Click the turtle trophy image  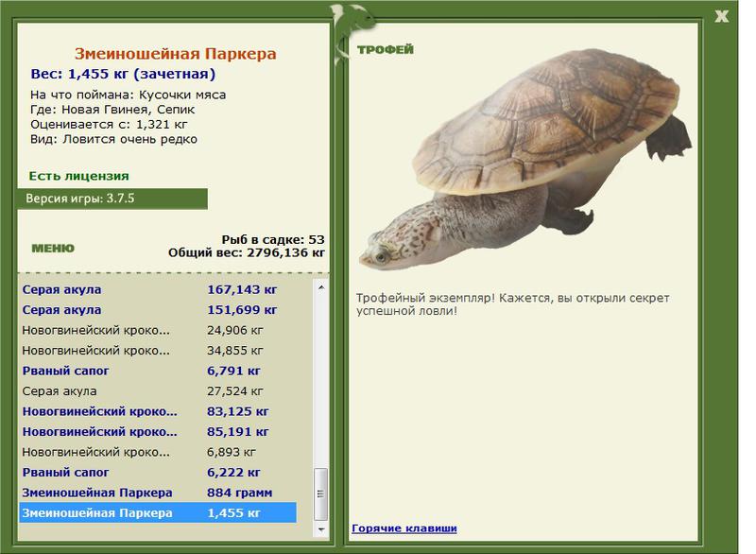pyautogui.click(x=525, y=159)
